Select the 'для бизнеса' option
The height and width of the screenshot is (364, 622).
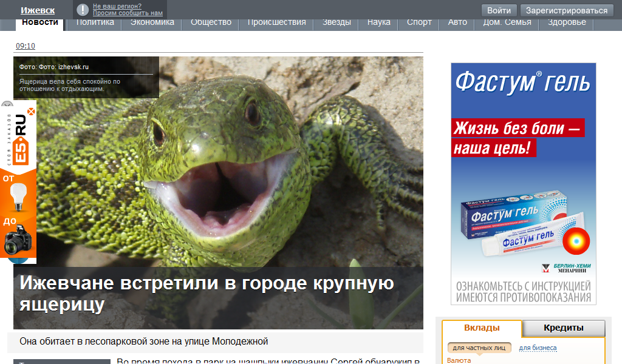click(x=538, y=348)
